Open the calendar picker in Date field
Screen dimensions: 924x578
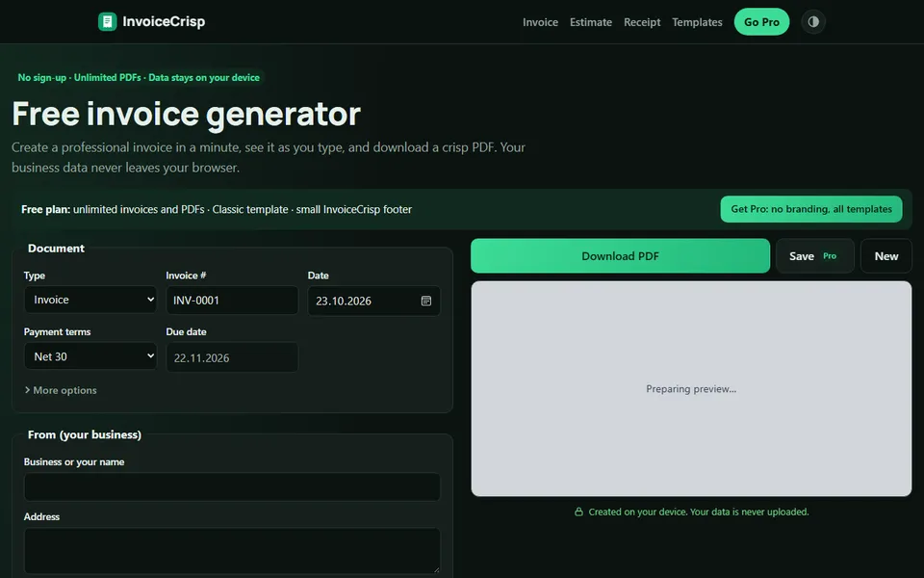(x=426, y=301)
